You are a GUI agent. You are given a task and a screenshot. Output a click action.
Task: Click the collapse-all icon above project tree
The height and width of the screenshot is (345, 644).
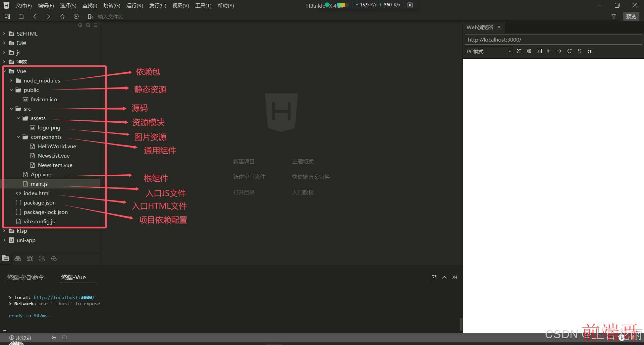pos(88,25)
